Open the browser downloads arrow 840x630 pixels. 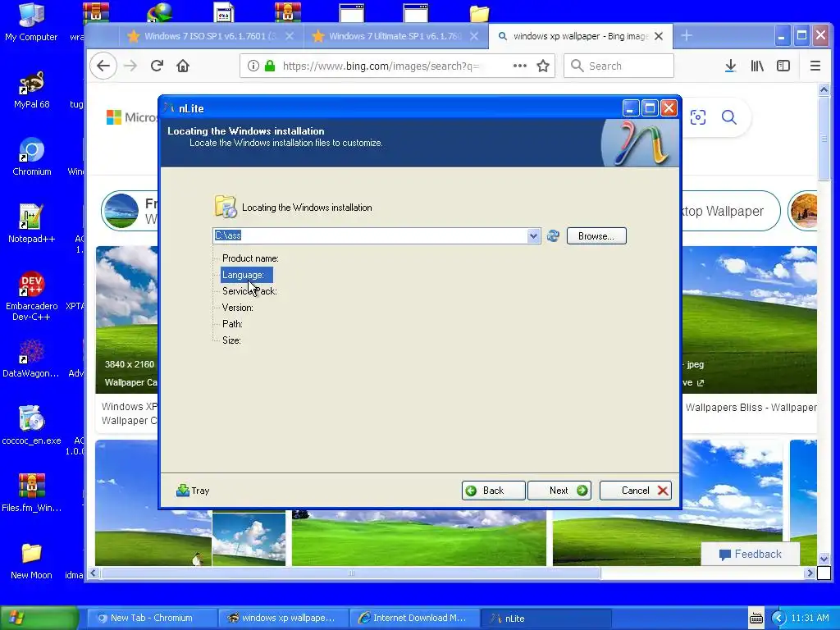730,66
